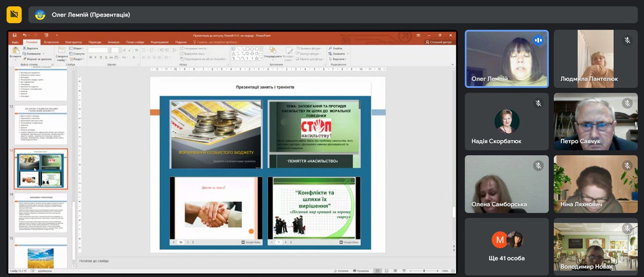Image resolution: width=644 pixels, height=277 pixels.
Task: Click the Arrange (Упорядкувати) icon
Action: point(272,50)
